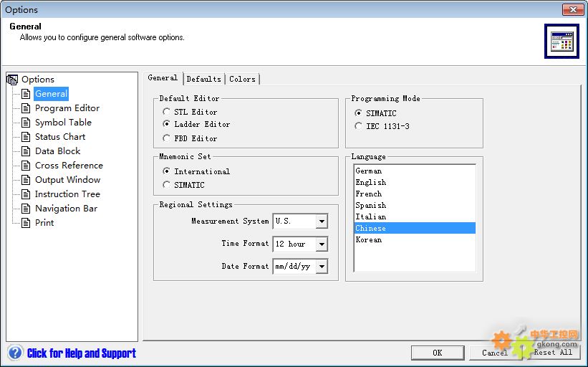Image resolution: width=588 pixels, height=367 pixels.
Task: Open the Measurement System dropdown
Action: 322,221
